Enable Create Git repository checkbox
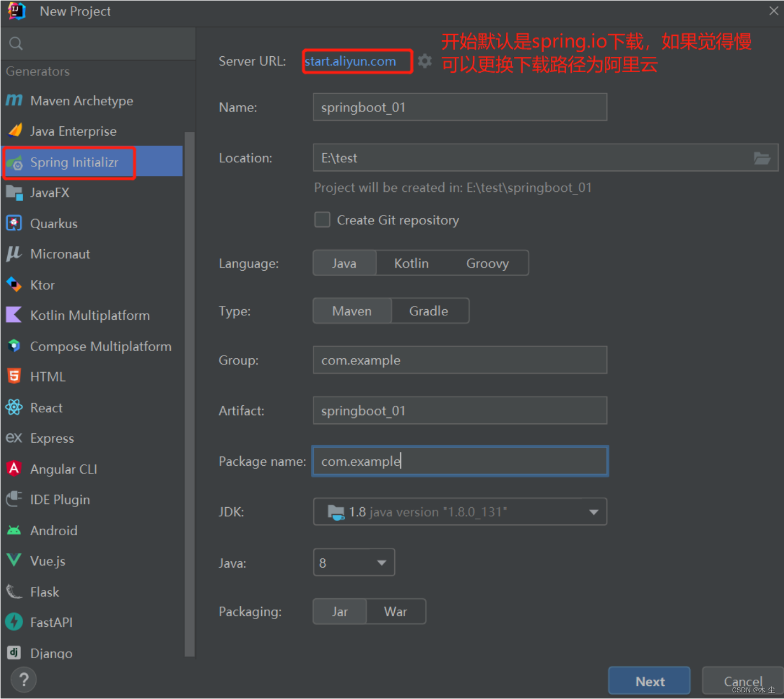784x699 pixels. [x=322, y=220]
